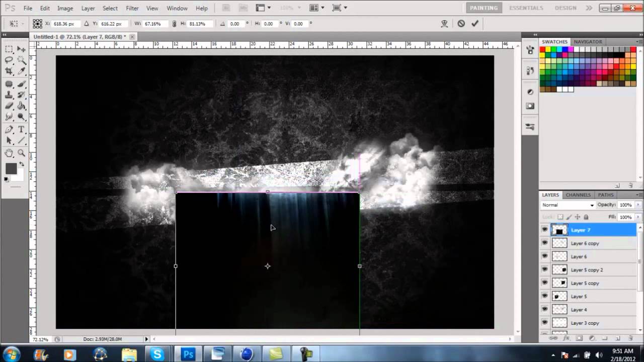This screenshot has width=644, height=362.
Task: Open the foreground color picker
Action: coord(11,169)
